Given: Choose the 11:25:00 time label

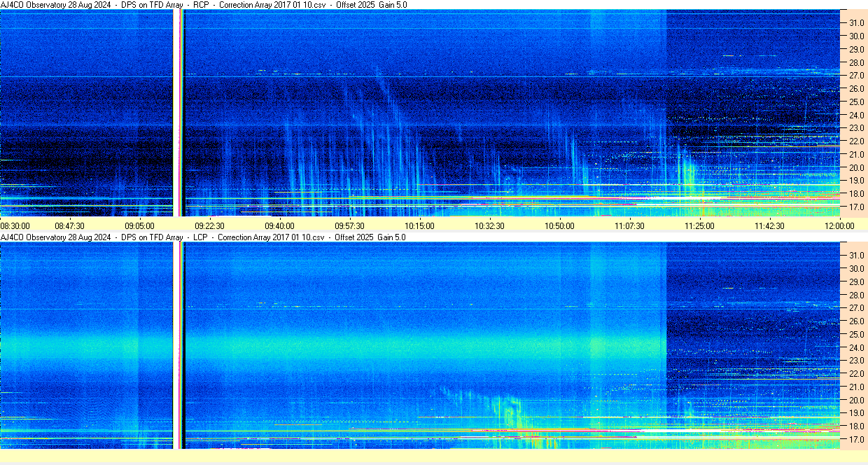Looking at the screenshot, I should point(700,226).
